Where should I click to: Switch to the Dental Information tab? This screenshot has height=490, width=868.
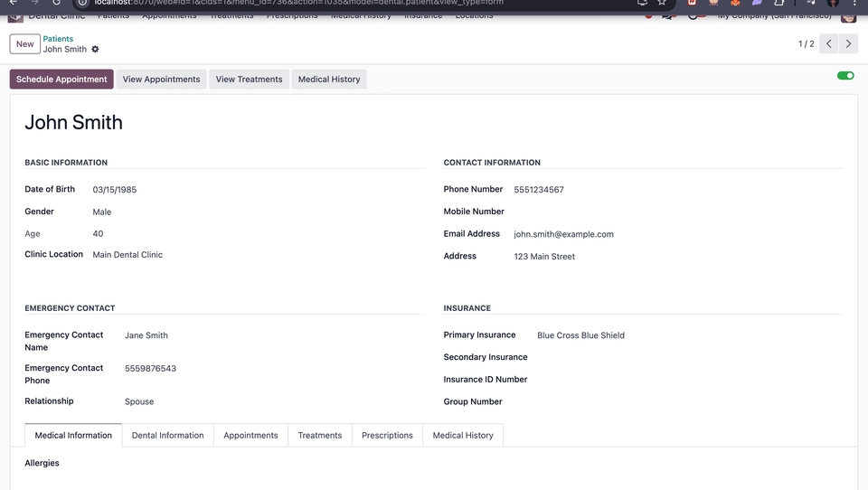point(168,435)
